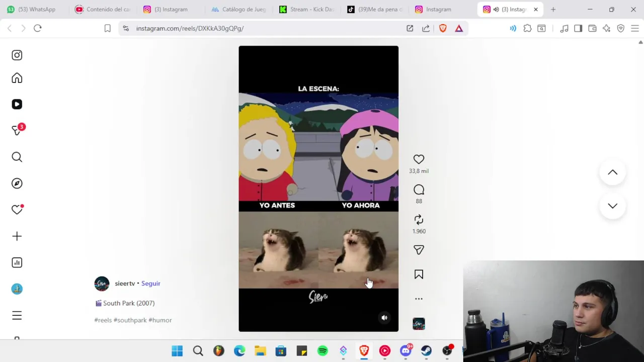Open Steam from the taskbar

point(426,351)
